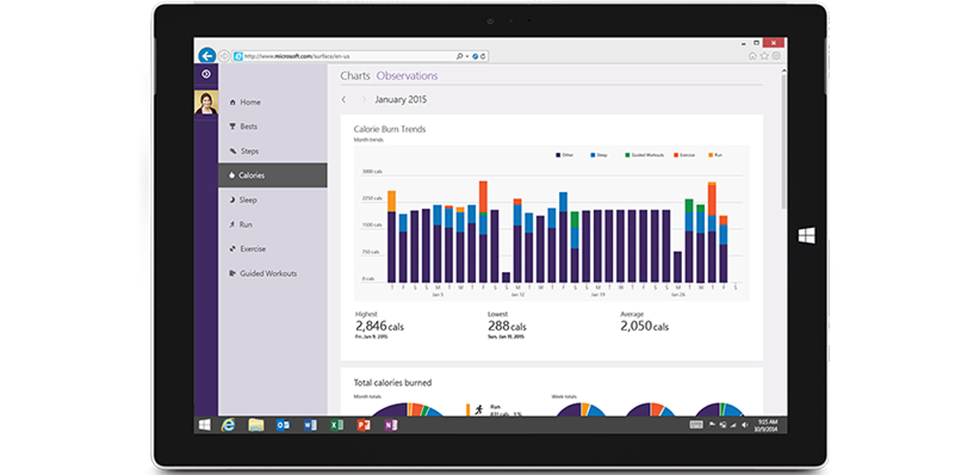Select the Other color swatch in the legend
Viewport: 980px width, 475px height.
(x=557, y=154)
